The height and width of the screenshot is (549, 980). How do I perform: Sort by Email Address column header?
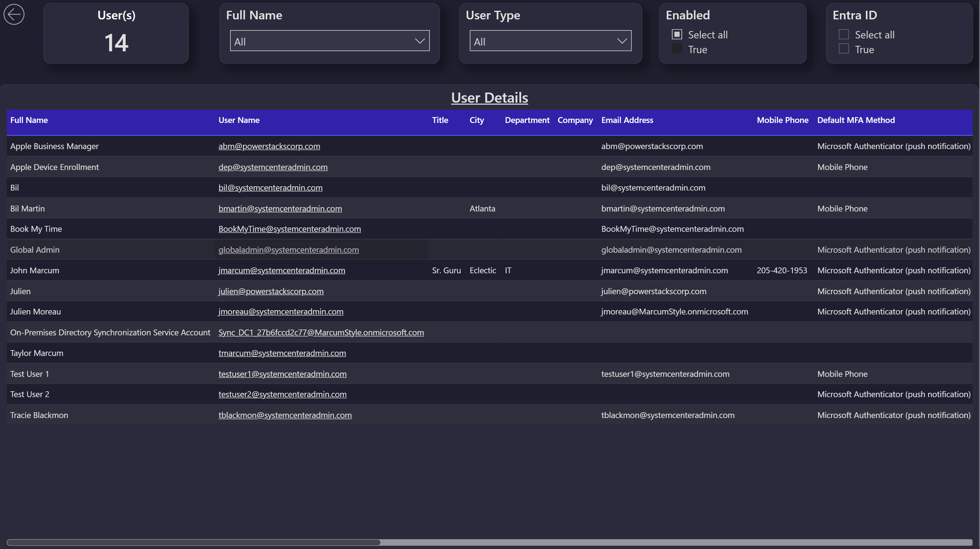pyautogui.click(x=627, y=120)
